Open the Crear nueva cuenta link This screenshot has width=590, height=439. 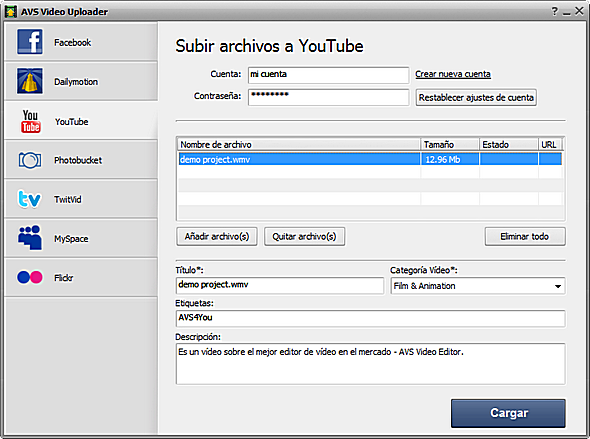[453, 74]
